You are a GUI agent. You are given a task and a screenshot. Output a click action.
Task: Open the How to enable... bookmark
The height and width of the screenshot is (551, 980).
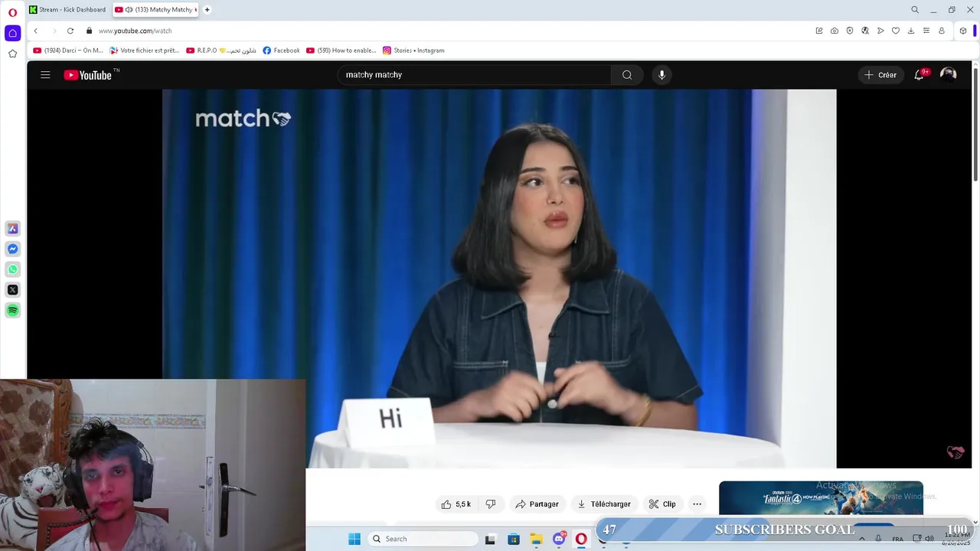tap(341, 51)
